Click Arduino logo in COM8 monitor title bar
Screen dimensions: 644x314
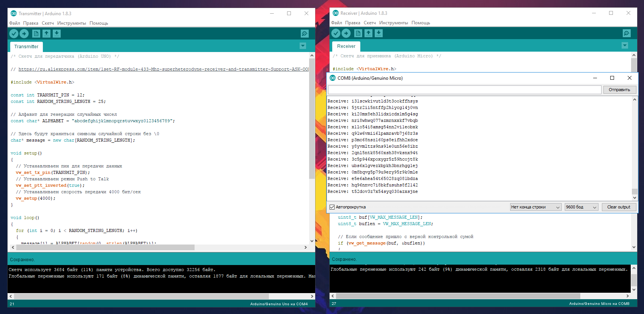coord(333,78)
